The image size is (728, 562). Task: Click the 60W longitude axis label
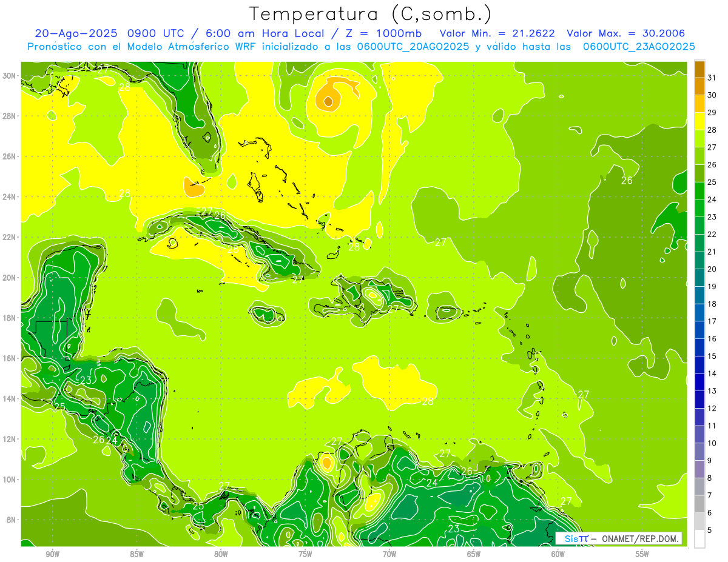tap(558, 554)
